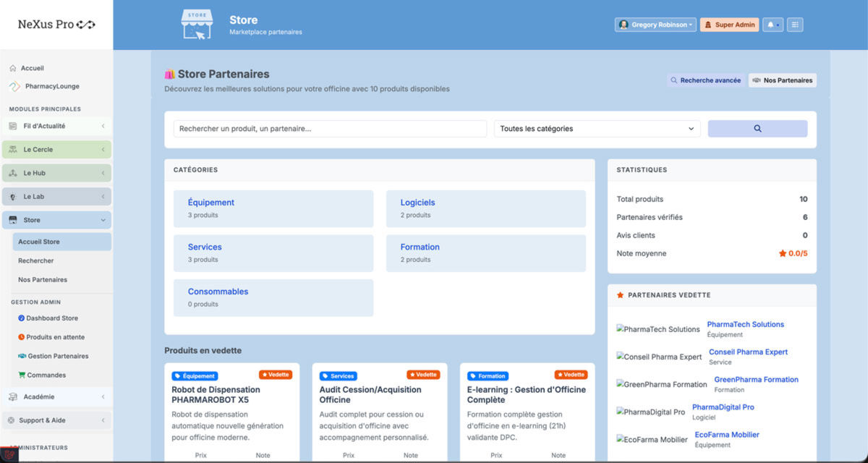
Task: Go to Accueil in the sidebar
Action: [x=32, y=68]
